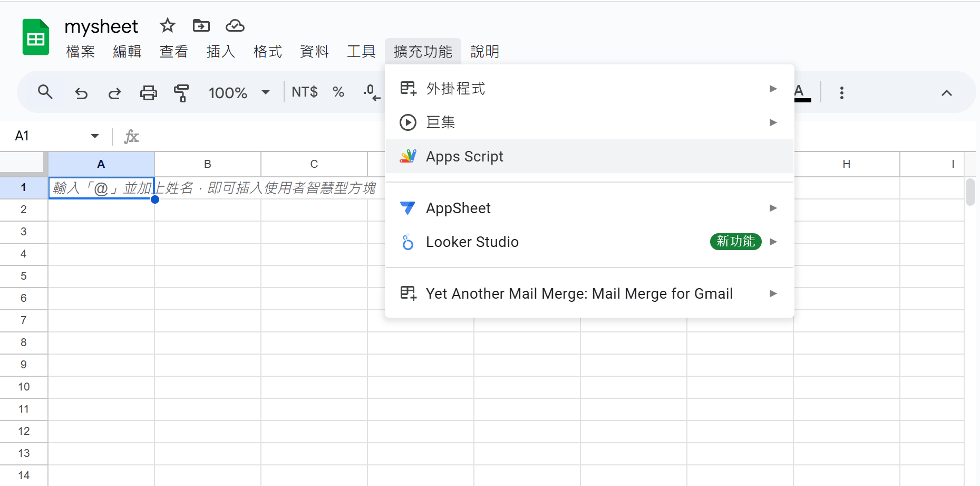Screen dimensions: 980x486
Task: Expand the Looker Studio submenu
Action: pyautogui.click(x=589, y=242)
